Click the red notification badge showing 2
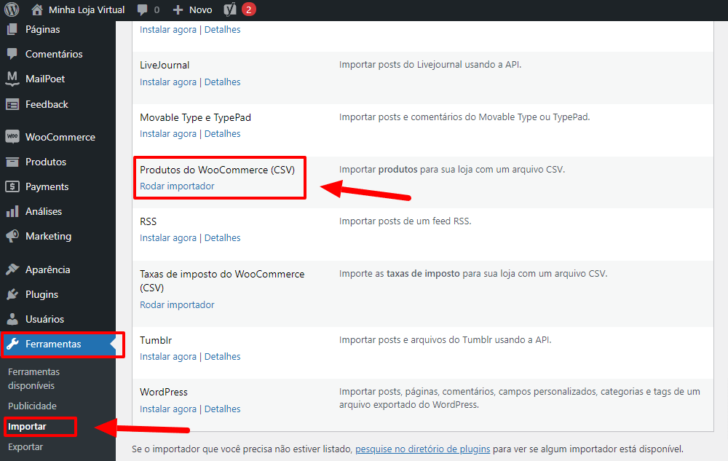The image size is (728, 461). tap(249, 9)
